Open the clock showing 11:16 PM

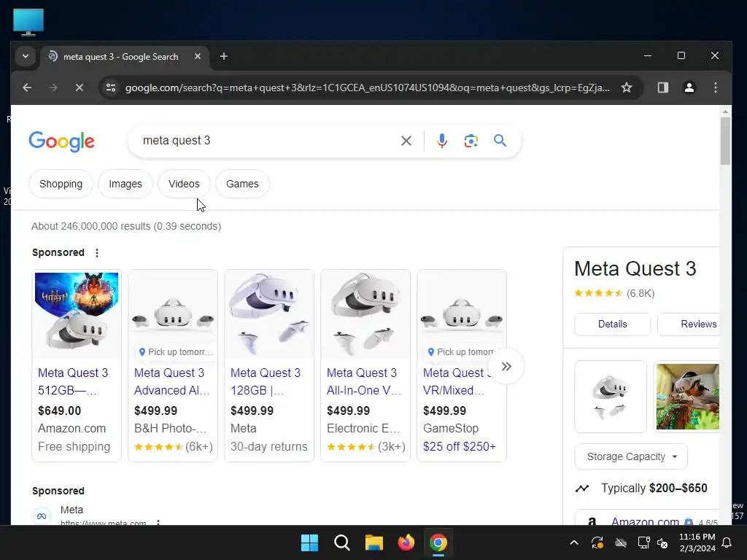(697, 542)
